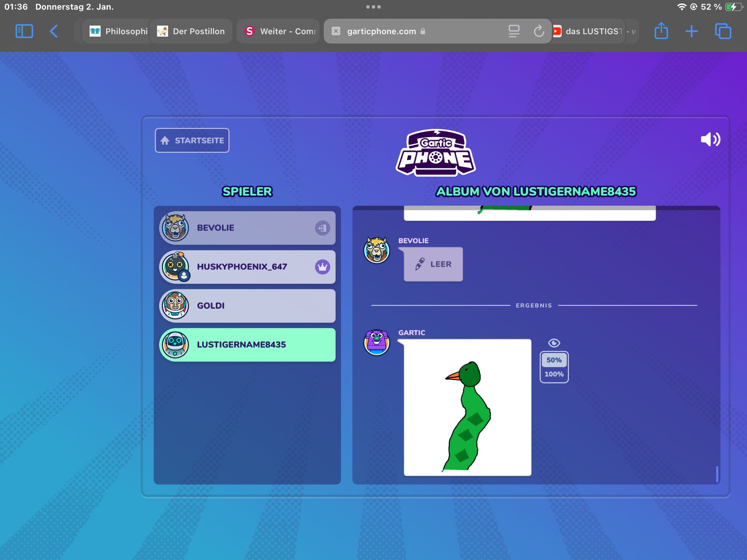Show all tabs overview icon
747x560 pixels.
click(723, 31)
